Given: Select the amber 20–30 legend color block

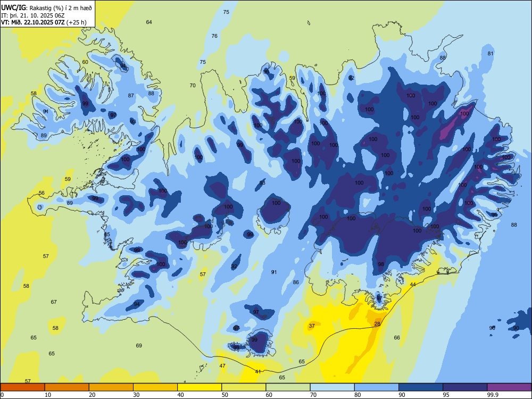Looking at the screenshot, I should [x=111, y=387].
